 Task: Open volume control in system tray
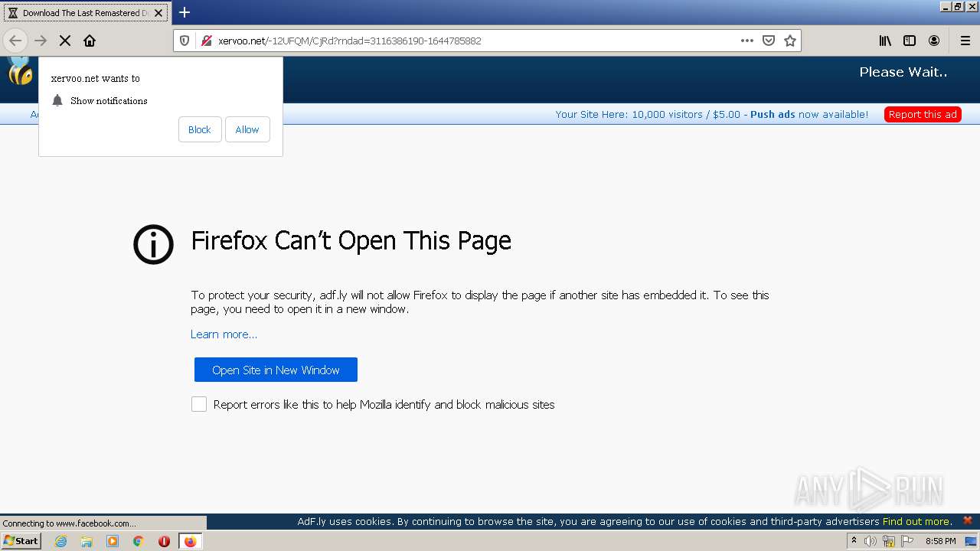[871, 541]
